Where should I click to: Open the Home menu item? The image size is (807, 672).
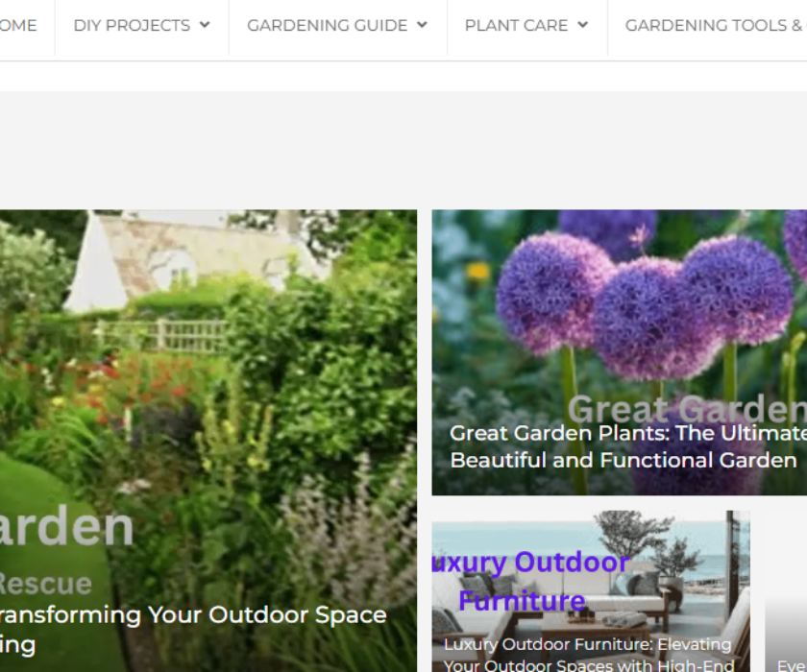[18, 25]
